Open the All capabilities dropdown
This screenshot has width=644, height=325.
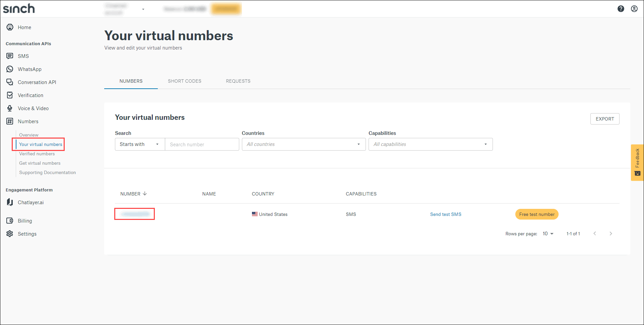point(430,144)
